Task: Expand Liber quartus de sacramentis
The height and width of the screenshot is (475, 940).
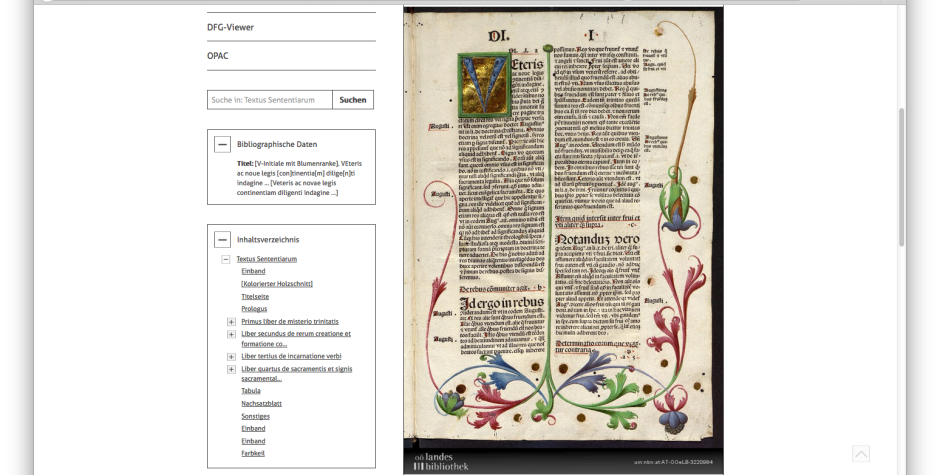Action: click(231, 369)
